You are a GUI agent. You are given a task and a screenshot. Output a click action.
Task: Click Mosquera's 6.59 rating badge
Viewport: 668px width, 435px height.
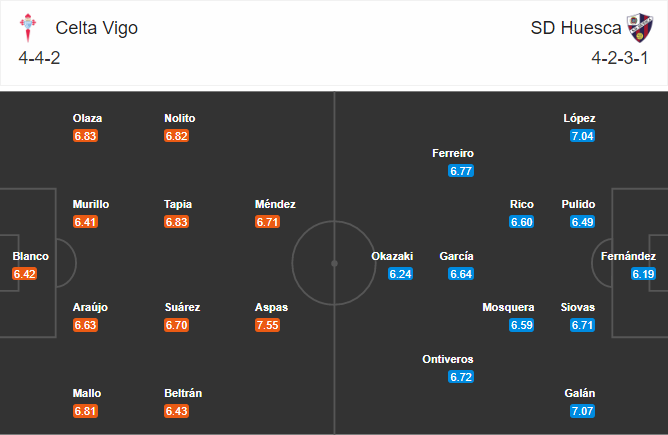pos(521,325)
